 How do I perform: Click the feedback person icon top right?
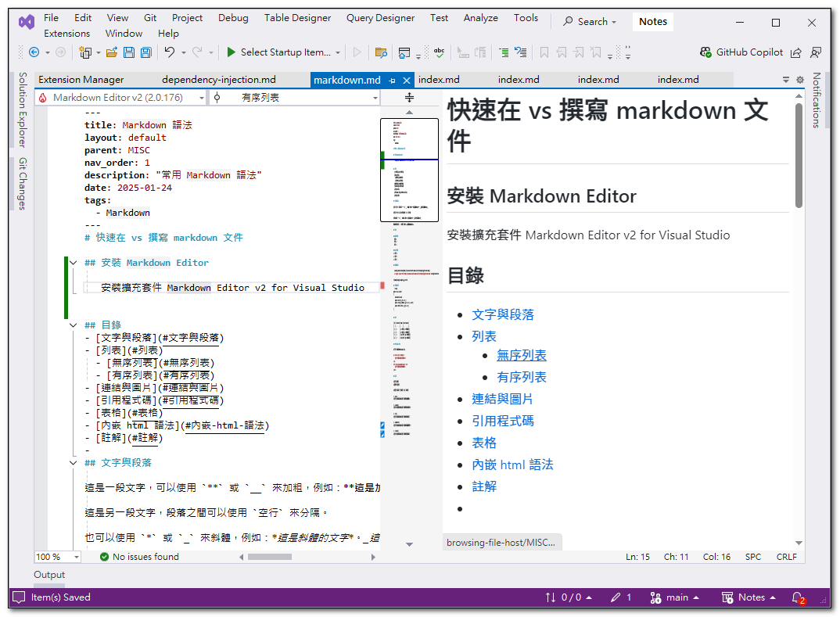tap(815, 52)
